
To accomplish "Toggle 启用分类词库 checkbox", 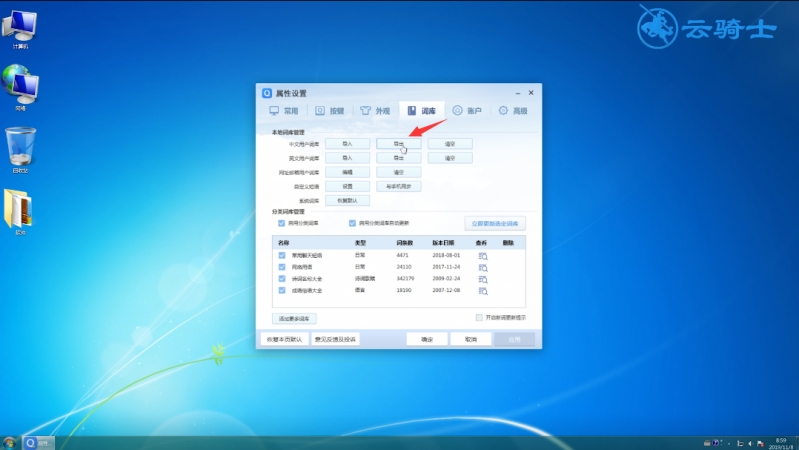I will click(281, 223).
